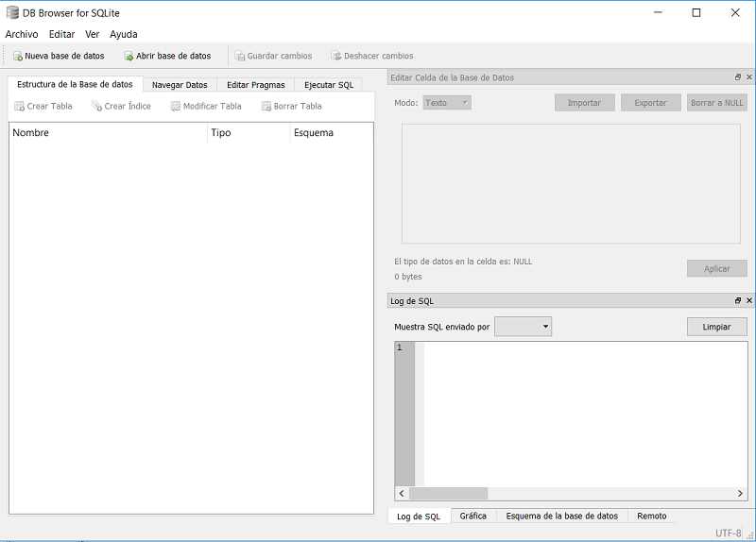
Task: Click in the SQL log text area
Action: 585,415
